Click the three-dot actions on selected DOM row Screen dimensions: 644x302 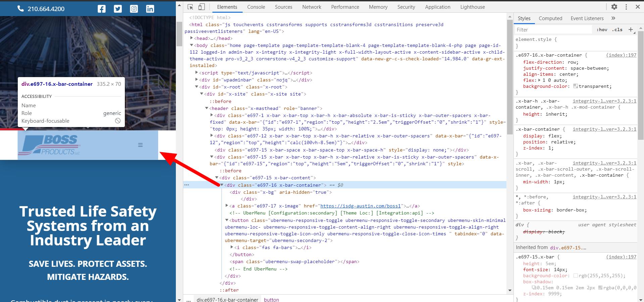[187, 185]
